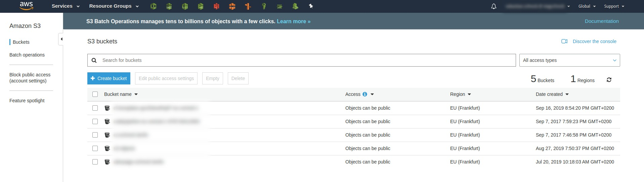
Task: Click bucket icon for Jul 20, 2019 row
Action: (107, 162)
